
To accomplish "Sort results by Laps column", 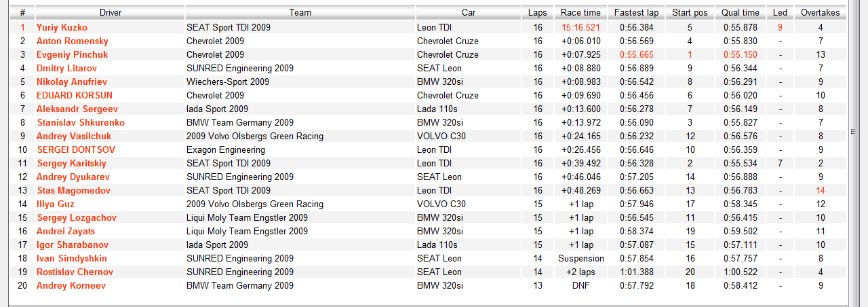I will pos(538,12).
